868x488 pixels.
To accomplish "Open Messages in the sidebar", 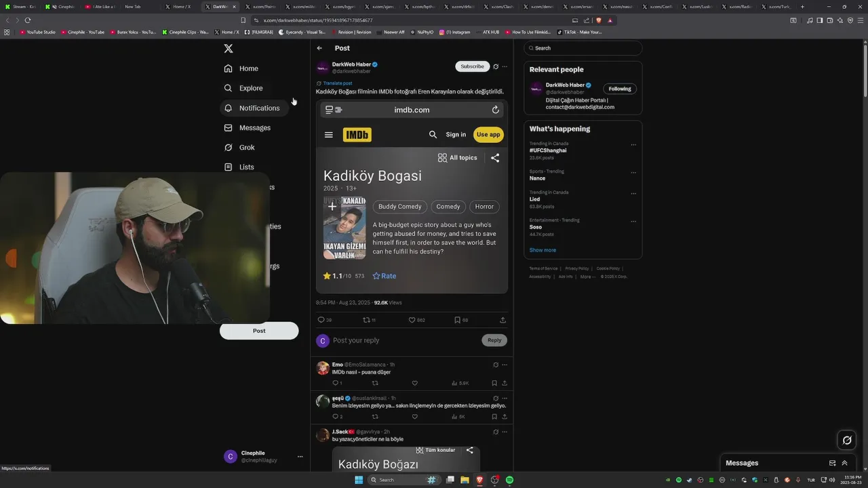I will coord(248,127).
